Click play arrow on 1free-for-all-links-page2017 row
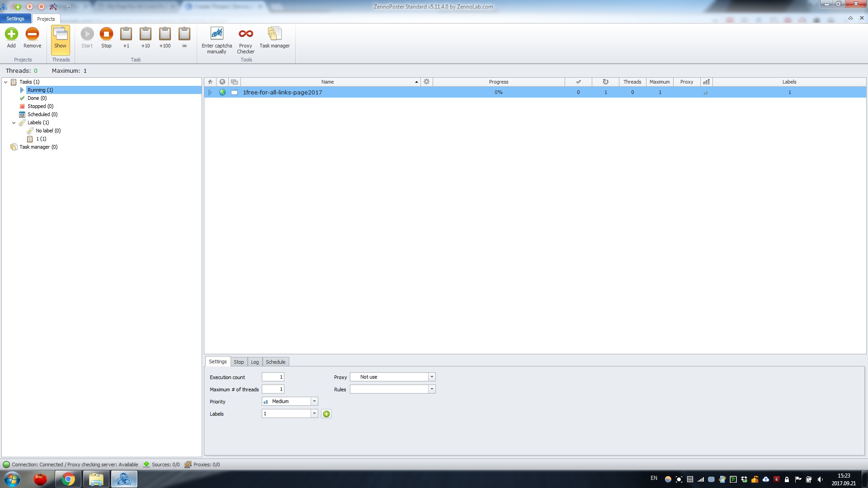This screenshot has height=488, width=868. [x=210, y=92]
